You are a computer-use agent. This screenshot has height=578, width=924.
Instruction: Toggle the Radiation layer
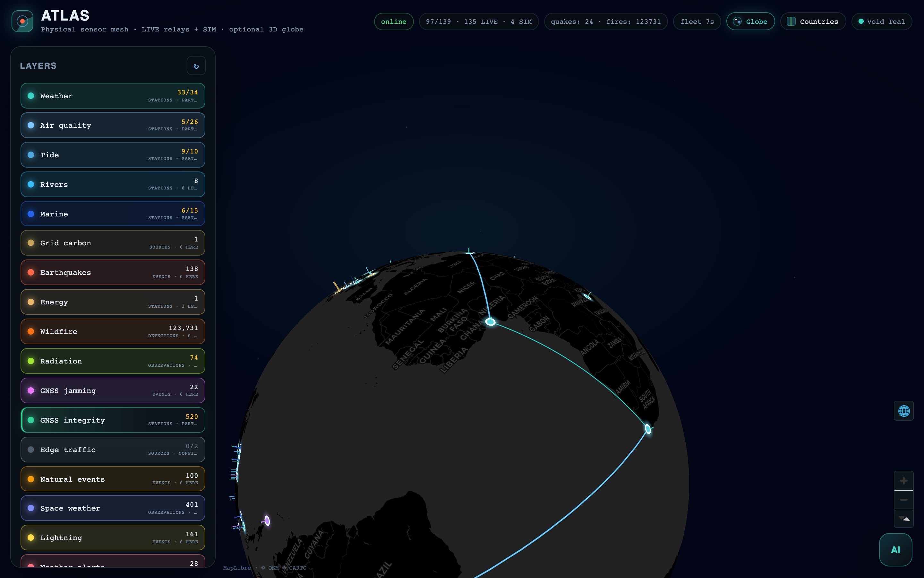pos(113,361)
